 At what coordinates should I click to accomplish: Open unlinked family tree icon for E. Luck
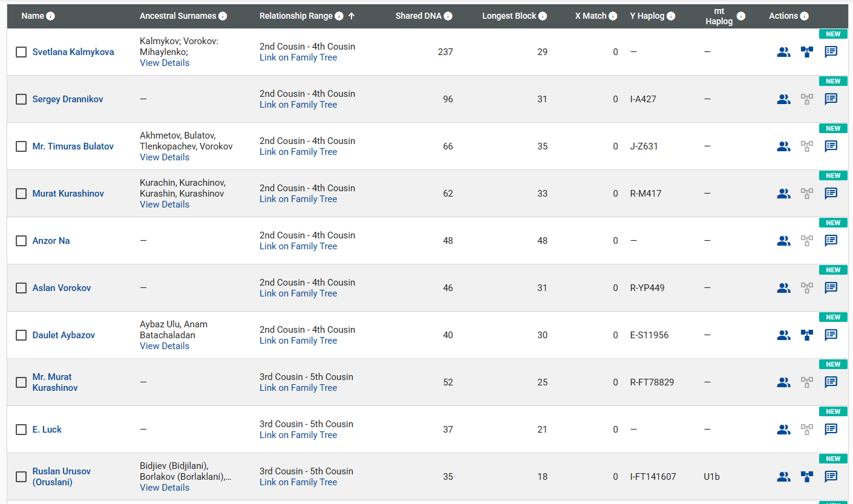click(806, 430)
